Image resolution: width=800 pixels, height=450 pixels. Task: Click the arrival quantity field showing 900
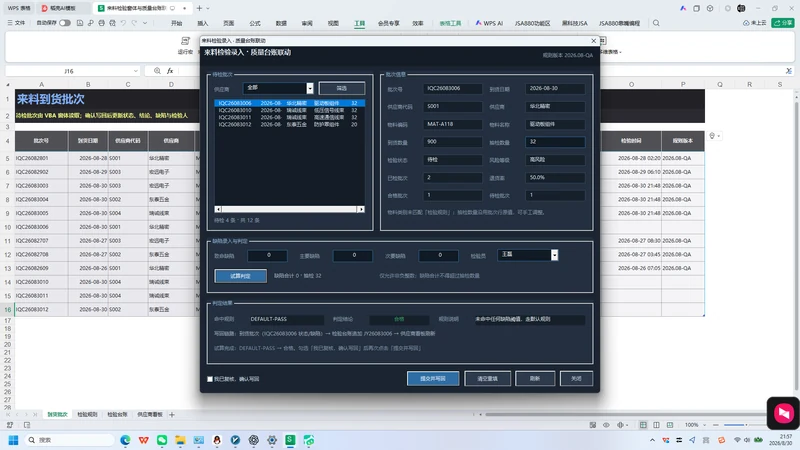pos(453,142)
